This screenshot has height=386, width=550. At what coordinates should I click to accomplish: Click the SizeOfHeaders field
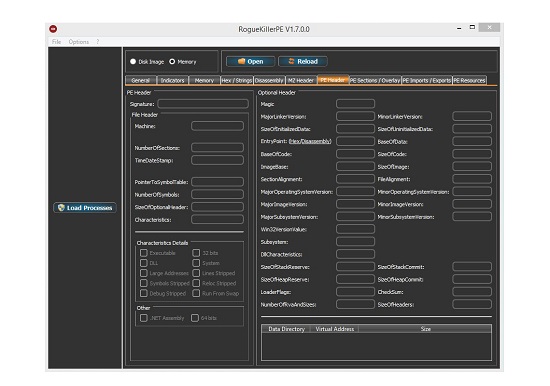coord(472,304)
